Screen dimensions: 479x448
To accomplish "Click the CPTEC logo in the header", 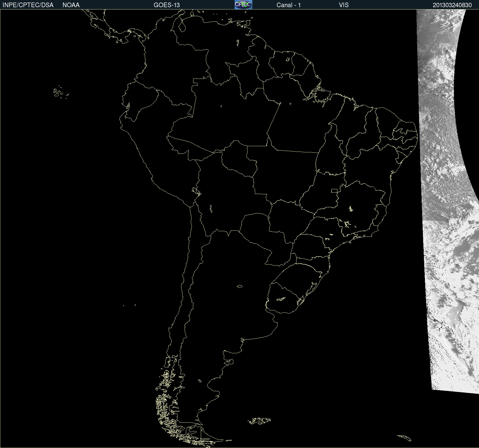I will (x=243, y=5).
